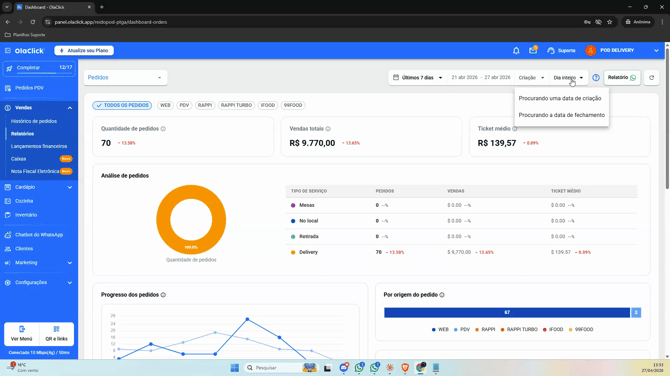Click the Pedidos PDV icon
670x376 pixels.
(x=8, y=88)
